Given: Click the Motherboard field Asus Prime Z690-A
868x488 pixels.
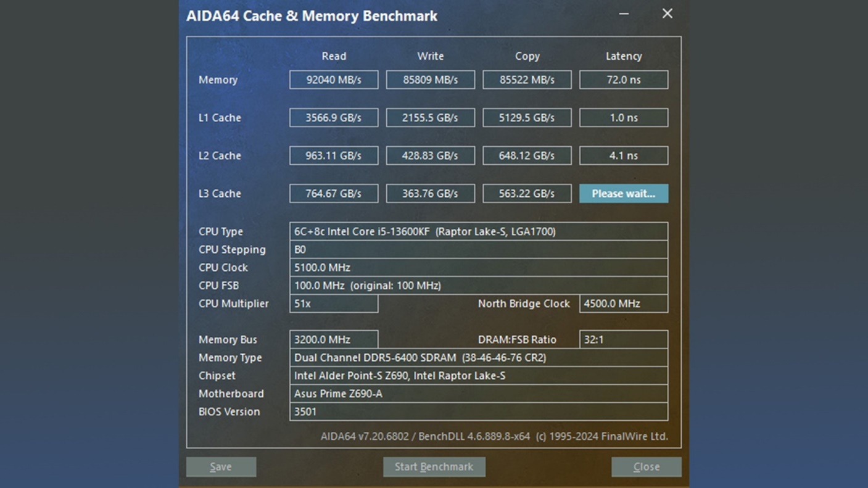Looking at the screenshot, I should (479, 394).
